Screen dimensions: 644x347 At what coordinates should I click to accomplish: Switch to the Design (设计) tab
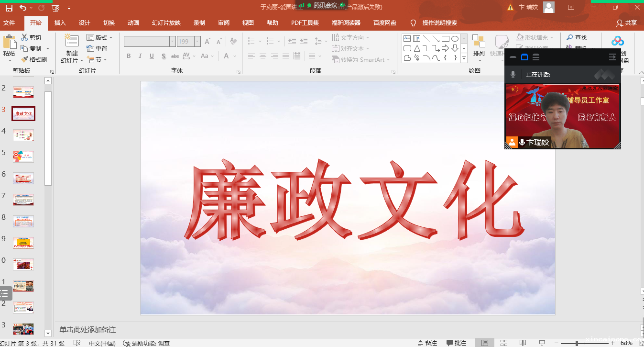tap(85, 23)
